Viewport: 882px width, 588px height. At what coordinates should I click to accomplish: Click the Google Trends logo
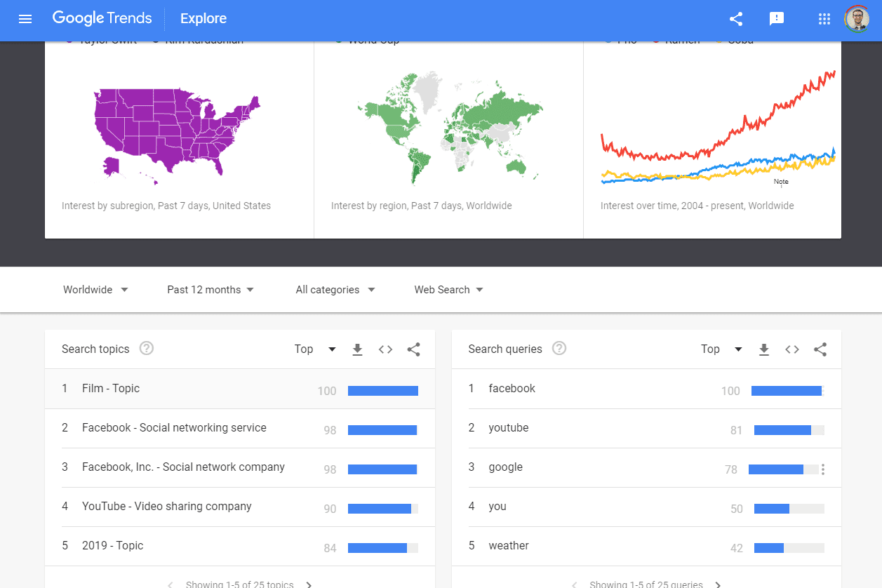coord(102,19)
